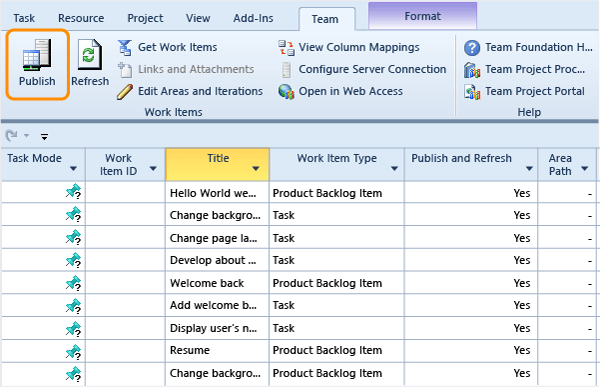
Task: Expand the redo dropdown arrow
Action: (x=26, y=135)
